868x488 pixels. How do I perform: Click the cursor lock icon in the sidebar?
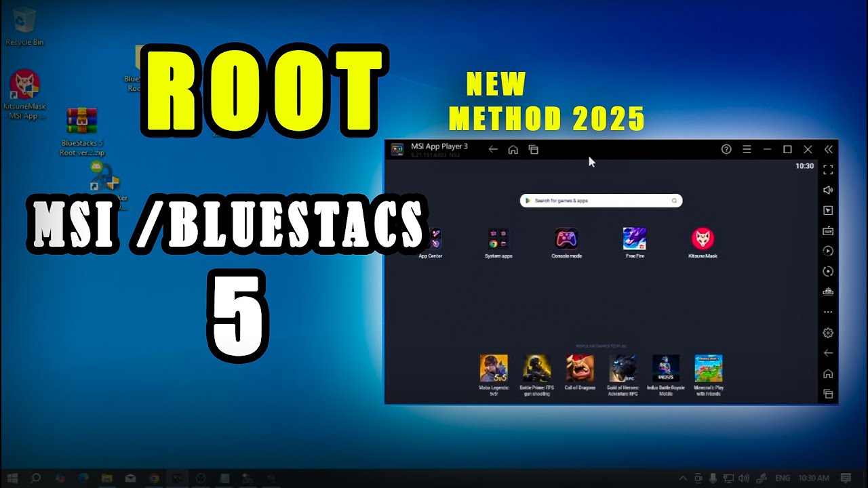point(828,211)
